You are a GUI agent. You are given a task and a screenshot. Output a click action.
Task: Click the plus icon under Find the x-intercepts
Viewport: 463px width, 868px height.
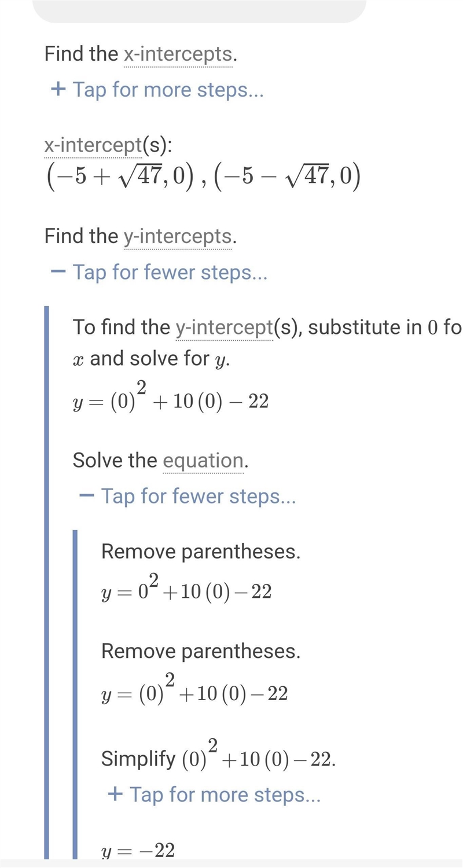[58, 90]
